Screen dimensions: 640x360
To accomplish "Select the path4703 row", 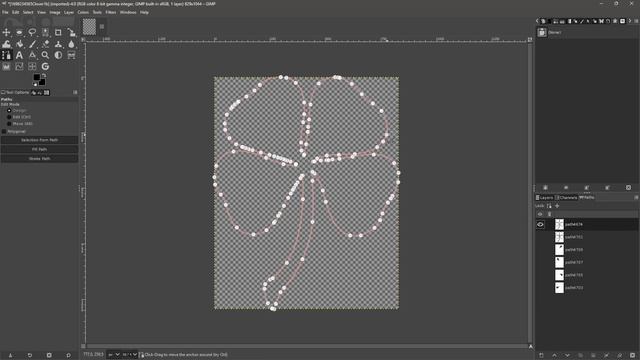I will [587, 288].
